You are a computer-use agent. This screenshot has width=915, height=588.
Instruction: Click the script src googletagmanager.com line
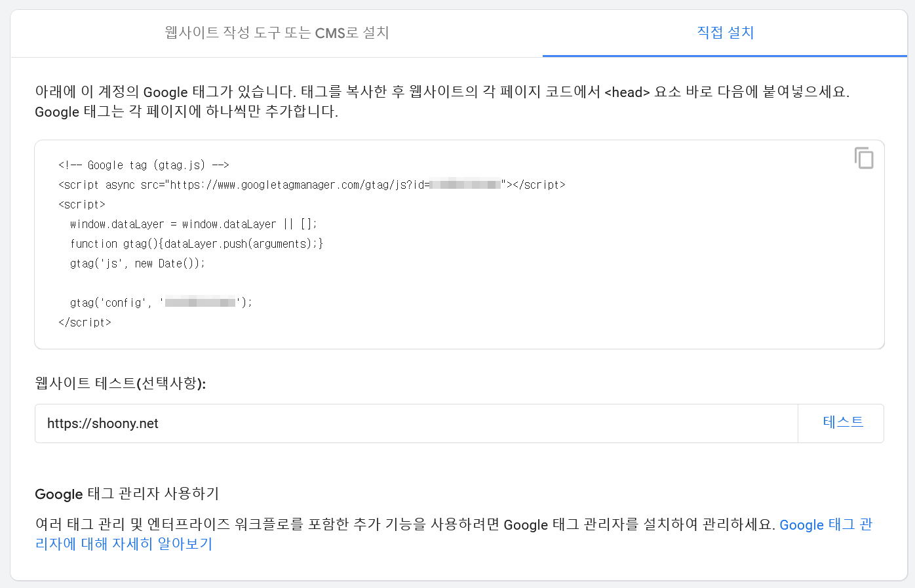tap(311, 185)
